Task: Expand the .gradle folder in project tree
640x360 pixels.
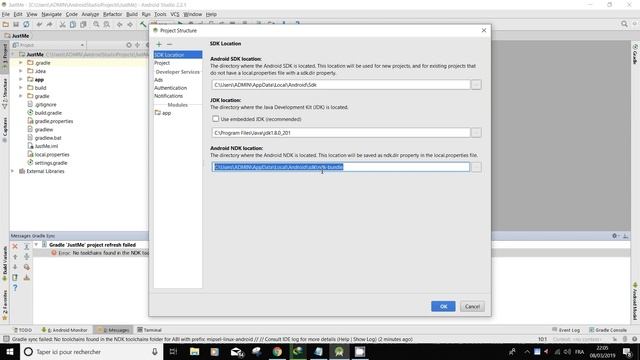Action: point(20,63)
